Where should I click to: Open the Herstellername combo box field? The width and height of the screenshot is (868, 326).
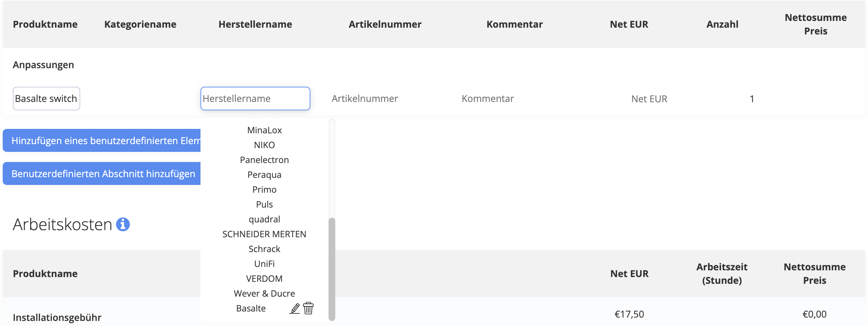(255, 99)
